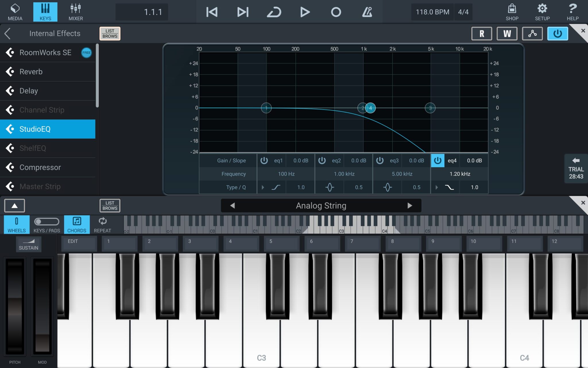The height and width of the screenshot is (368, 588).
Task: Toggle the metronome icon
Action: pos(367,12)
